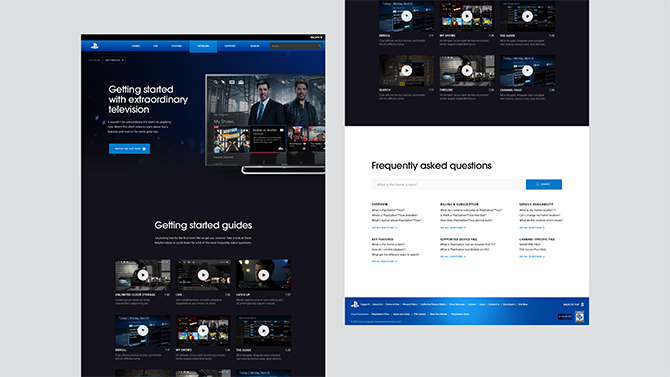Screen dimensions: 670x377
Task: Open the PS4 menu
Action: (x=156, y=46)
